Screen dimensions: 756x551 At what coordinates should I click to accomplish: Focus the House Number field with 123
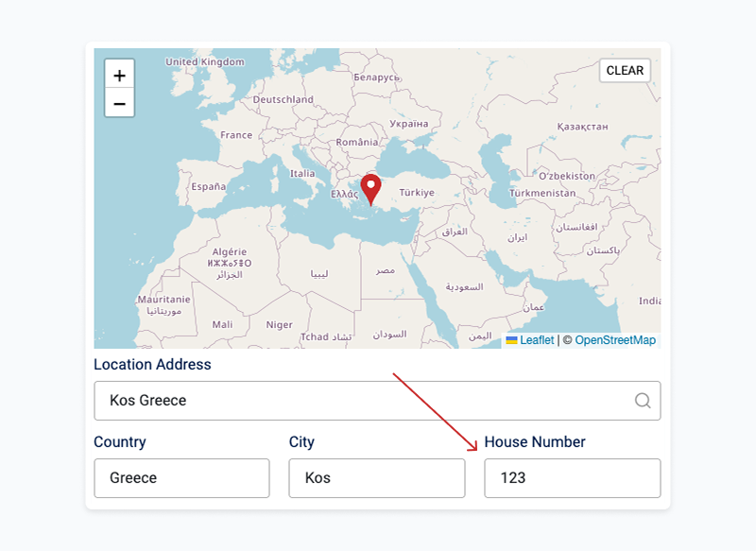click(x=571, y=478)
